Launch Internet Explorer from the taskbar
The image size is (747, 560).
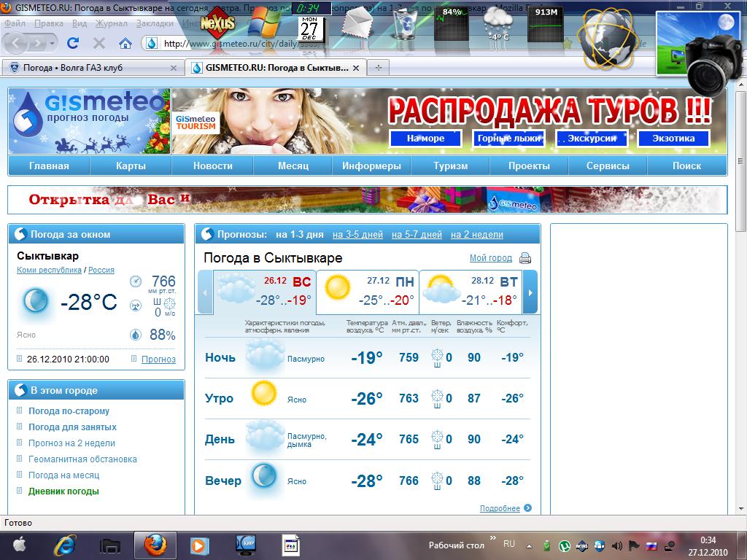click(65, 545)
